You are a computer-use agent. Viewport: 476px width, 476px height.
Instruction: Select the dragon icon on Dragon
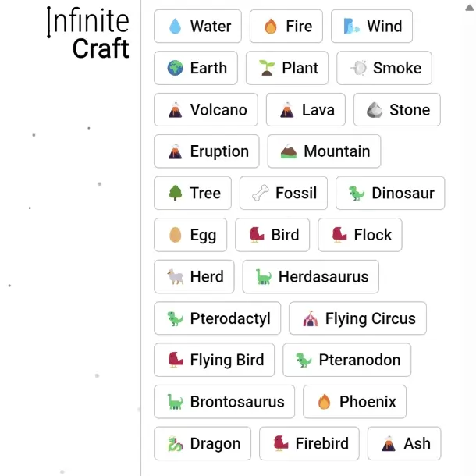(x=175, y=444)
